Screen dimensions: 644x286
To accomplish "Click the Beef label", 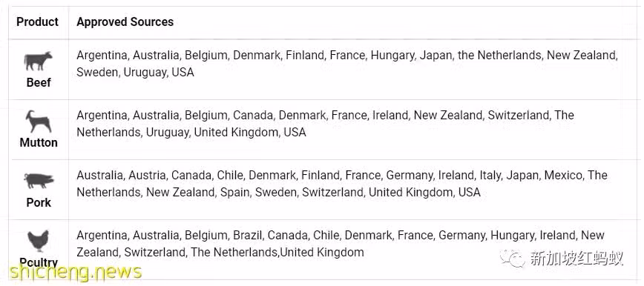I will tap(39, 82).
